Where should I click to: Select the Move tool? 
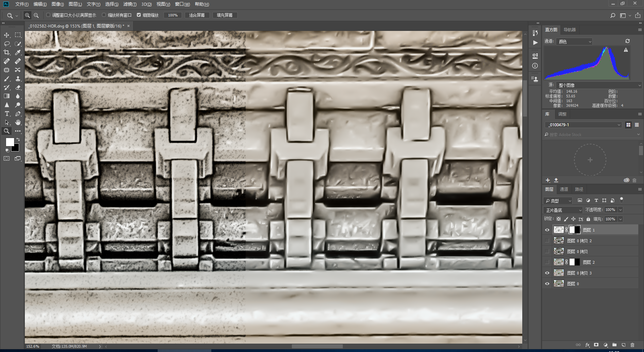pos(7,35)
